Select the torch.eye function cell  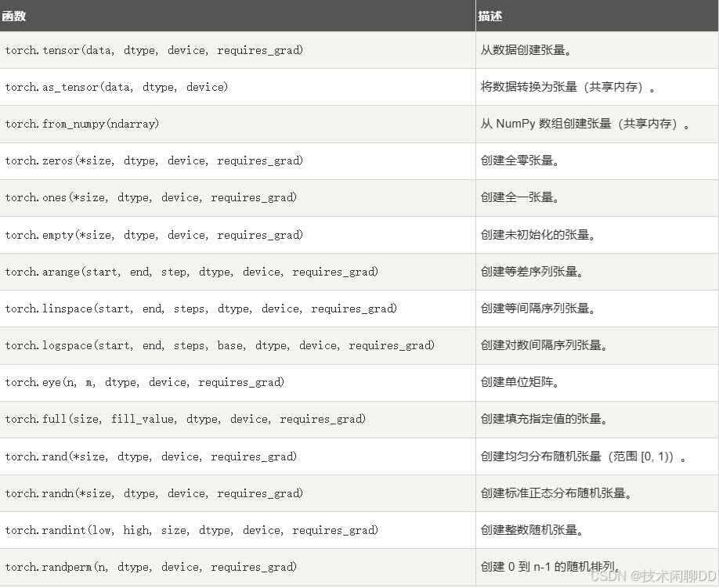(237, 383)
